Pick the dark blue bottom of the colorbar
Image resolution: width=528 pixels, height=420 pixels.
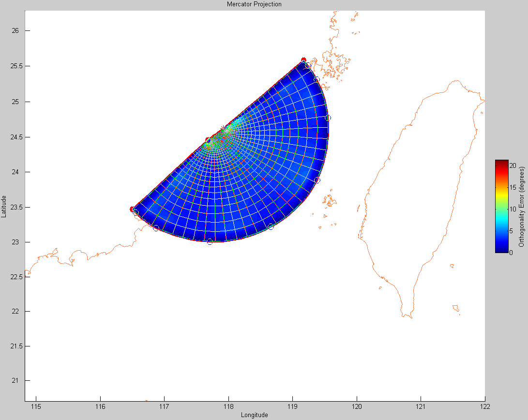[x=501, y=250]
